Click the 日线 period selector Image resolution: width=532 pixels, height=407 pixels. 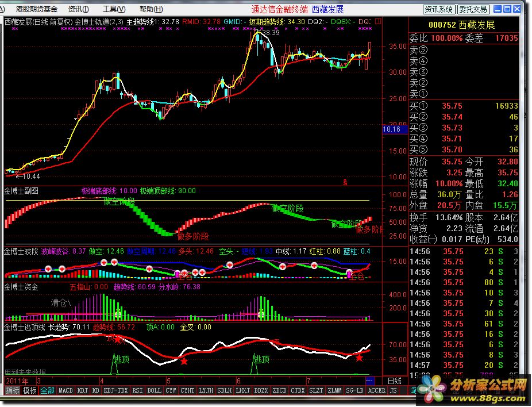[x=395, y=381]
